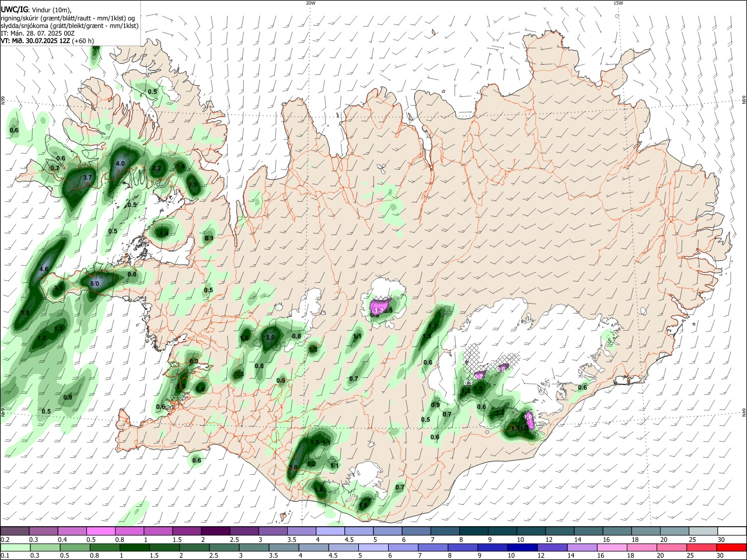Pick the grey-green 2.5–3 bottom-row legend swatch
Image resolution: width=747 pixels, height=560 pixels.
click(x=225, y=547)
